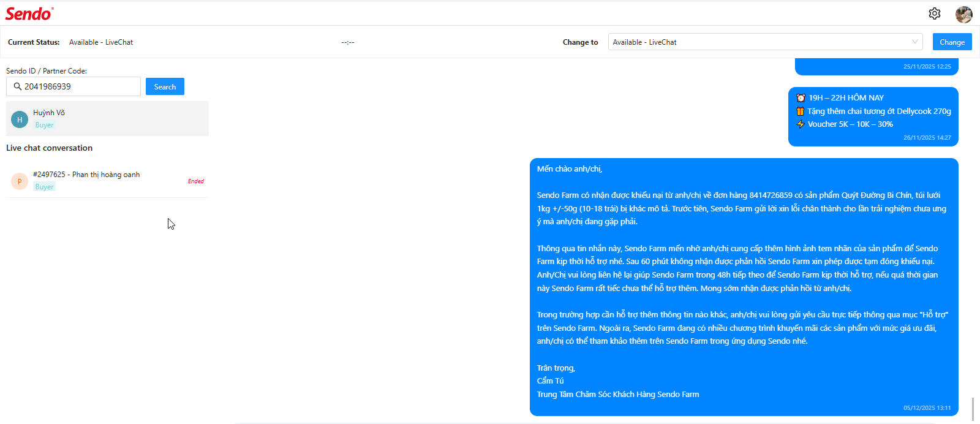The image size is (980, 424).
Task: Click the --:-- timer display
Action: pyautogui.click(x=348, y=42)
